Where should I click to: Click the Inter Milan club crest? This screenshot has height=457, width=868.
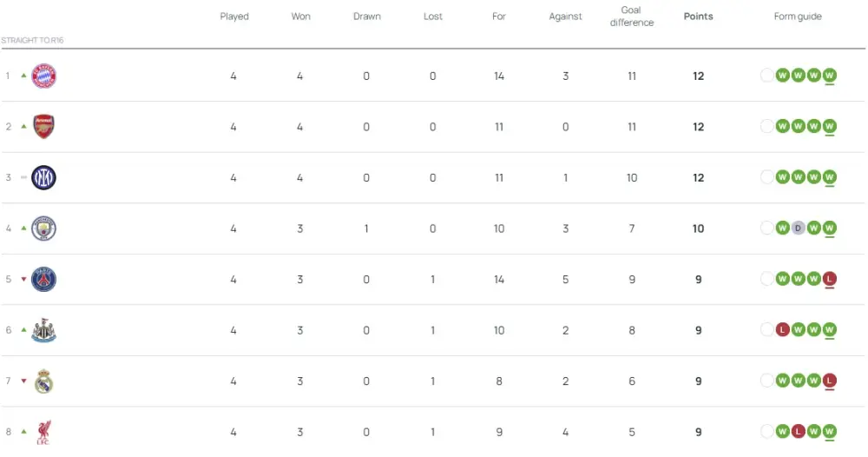[x=43, y=178]
